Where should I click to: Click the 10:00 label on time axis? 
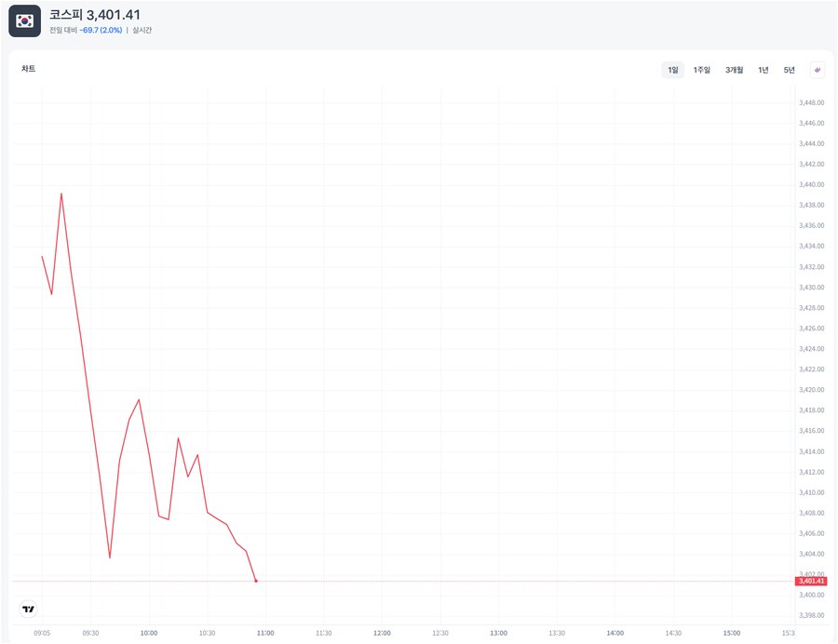click(148, 633)
